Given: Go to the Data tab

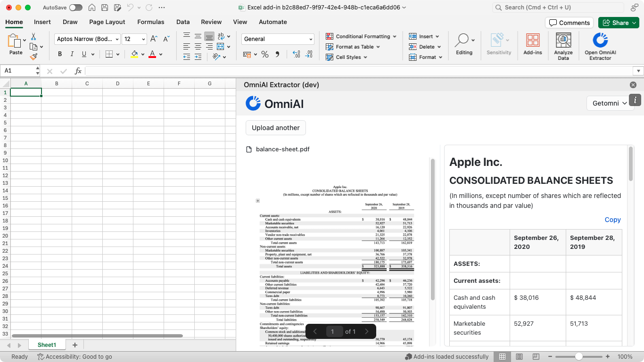Looking at the screenshot, I should click(x=183, y=22).
